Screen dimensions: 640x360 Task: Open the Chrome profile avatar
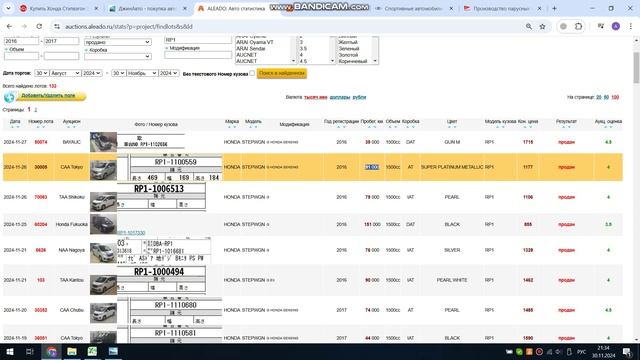[x=616, y=27]
